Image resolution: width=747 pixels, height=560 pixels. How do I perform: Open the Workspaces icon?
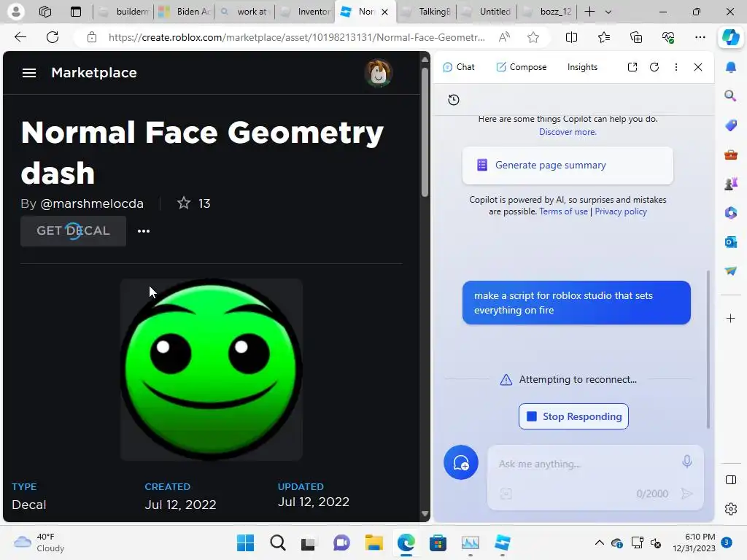click(45, 12)
